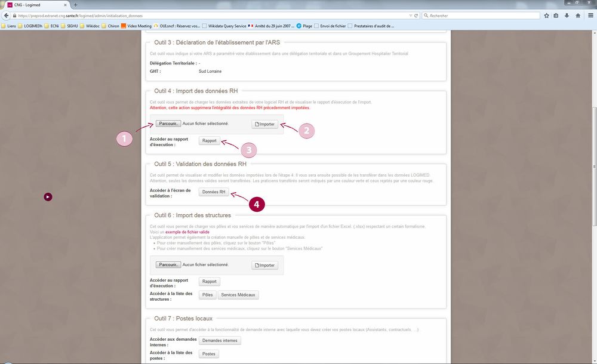Open the OUI.sncf bookmark
Viewport: 597px width, 364px height.
coord(177,26)
